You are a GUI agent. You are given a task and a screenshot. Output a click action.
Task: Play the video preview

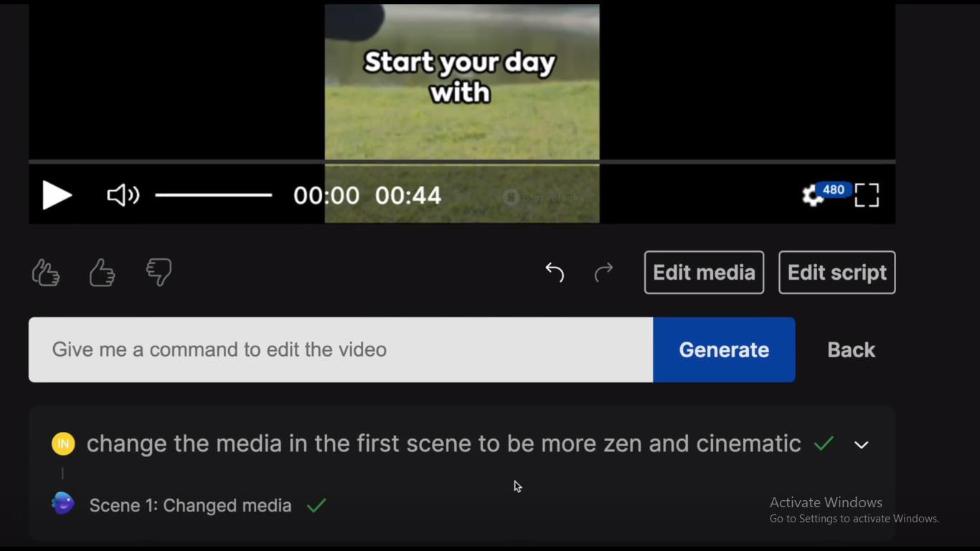point(57,195)
